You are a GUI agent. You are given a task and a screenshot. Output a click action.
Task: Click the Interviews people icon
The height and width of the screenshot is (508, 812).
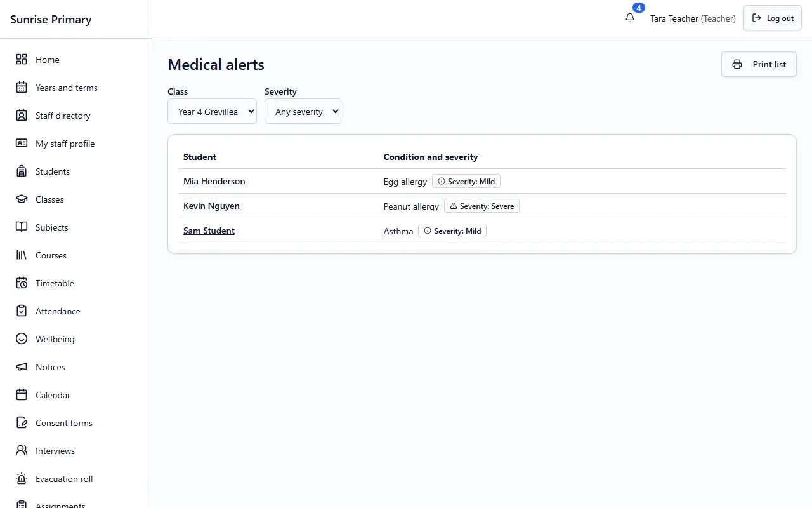pyautogui.click(x=22, y=451)
